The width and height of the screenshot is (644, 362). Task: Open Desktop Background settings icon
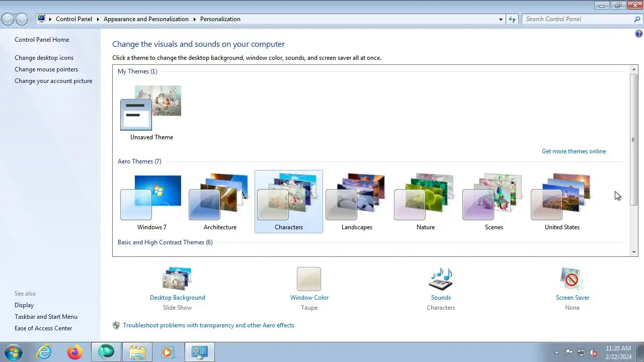(x=177, y=279)
